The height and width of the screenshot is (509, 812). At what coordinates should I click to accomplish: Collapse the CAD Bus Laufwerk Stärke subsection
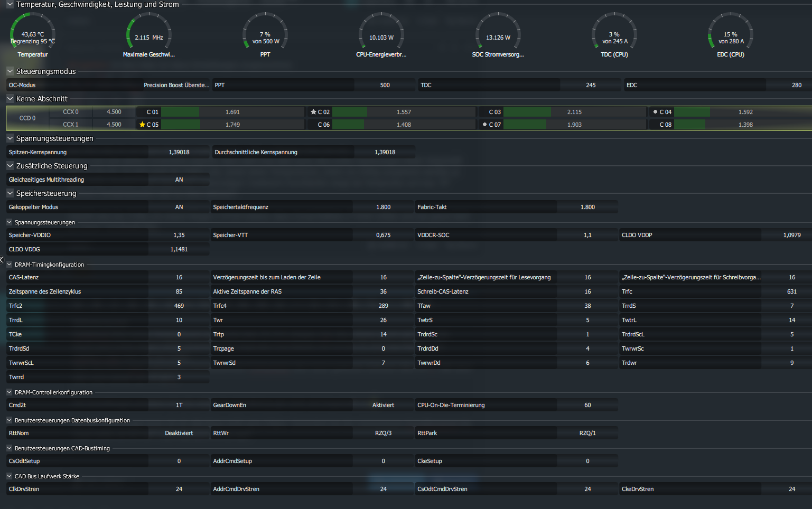[x=10, y=476]
